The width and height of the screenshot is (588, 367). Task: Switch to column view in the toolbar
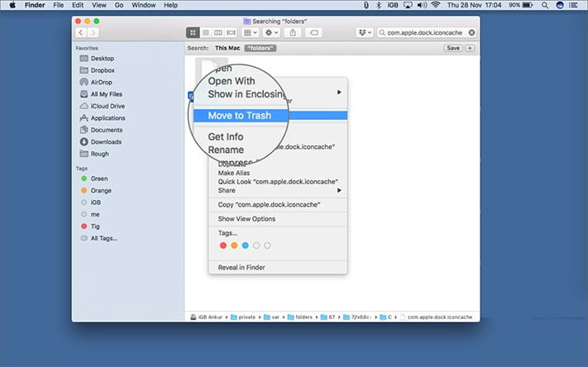coord(218,32)
